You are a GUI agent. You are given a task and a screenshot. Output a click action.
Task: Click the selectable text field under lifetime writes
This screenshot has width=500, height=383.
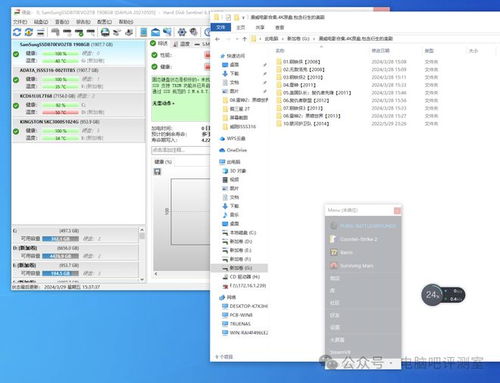tap(180, 150)
